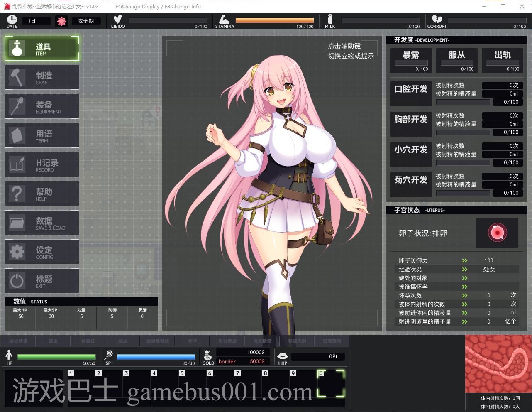This screenshot has height=412, width=532.
Task: Click the empty LIBIDO gauge
Action: pyautogui.click(x=168, y=20)
